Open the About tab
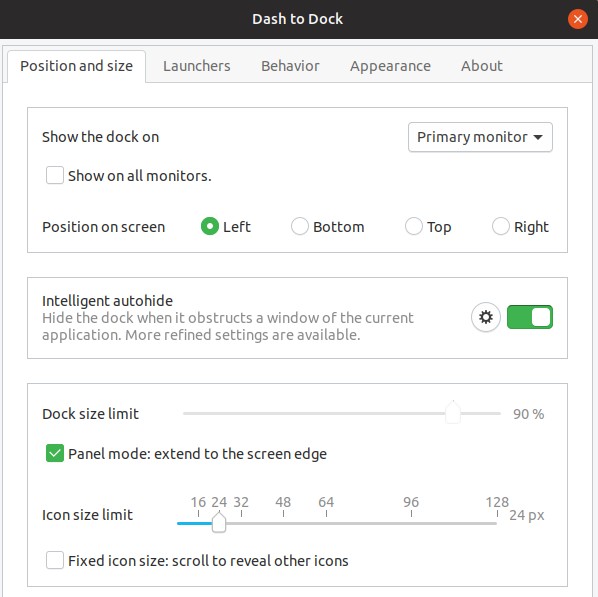Viewport: 598px width, 597px height. [482, 66]
